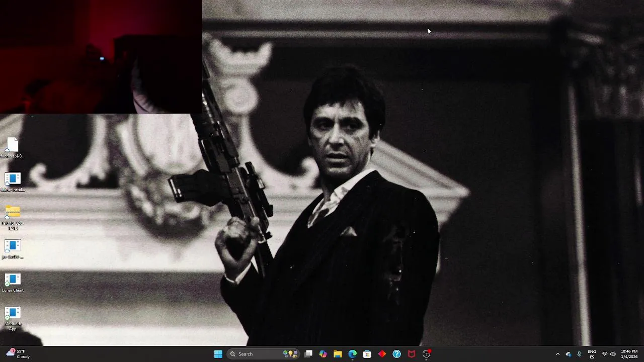This screenshot has width=644, height=362.
Task: Open the fabric-installer desktop shortcut
Action: click(13, 182)
